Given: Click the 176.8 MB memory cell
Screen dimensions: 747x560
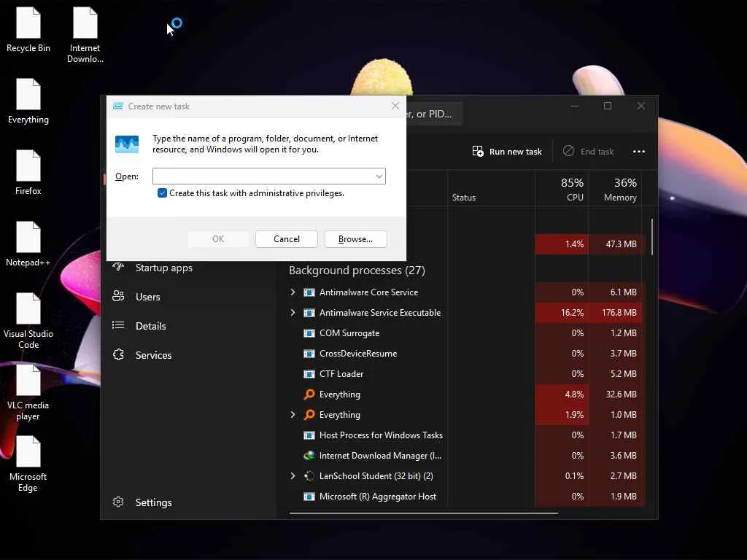Looking at the screenshot, I should [x=615, y=312].
